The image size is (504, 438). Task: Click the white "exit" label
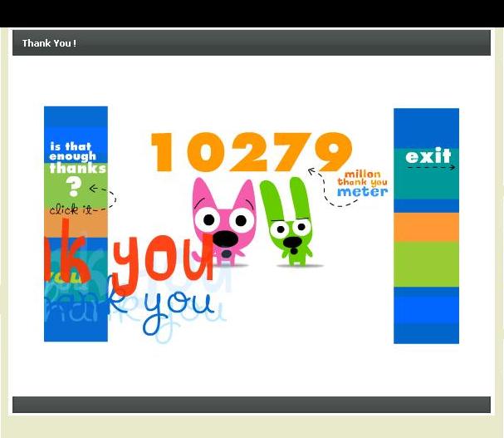tap(428, 156)
